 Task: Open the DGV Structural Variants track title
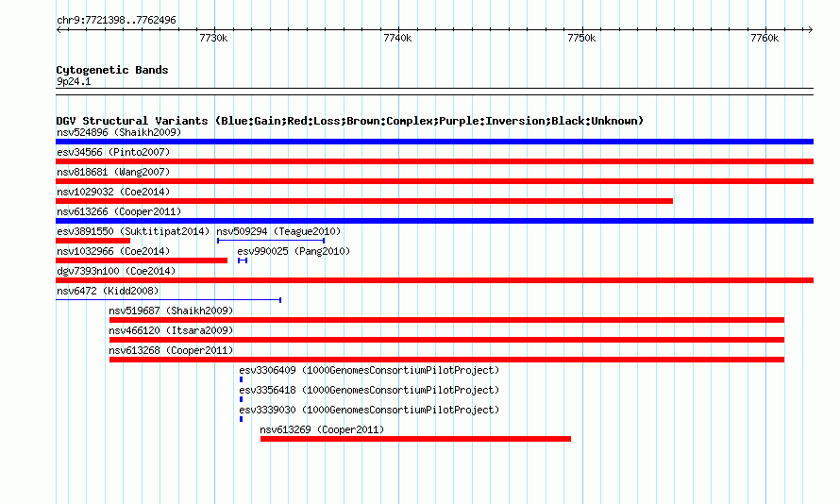click(349, 121)
